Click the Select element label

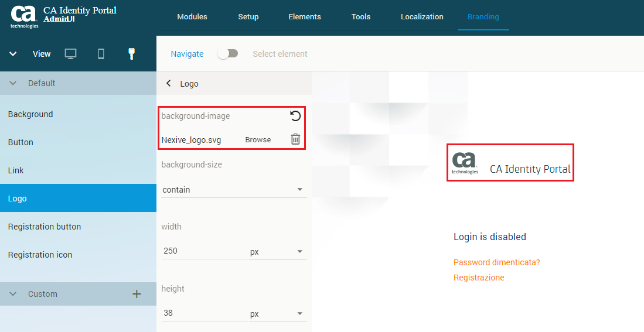click(x=280, y=54)
